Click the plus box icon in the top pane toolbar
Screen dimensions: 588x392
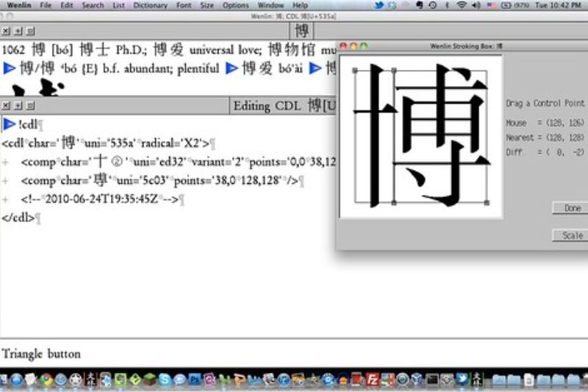[x=18, y=31]
